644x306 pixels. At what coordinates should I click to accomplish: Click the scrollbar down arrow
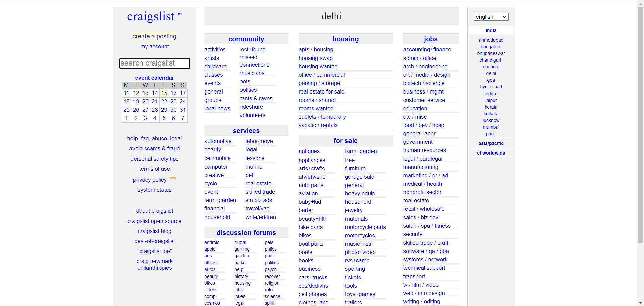pyautogui.click(x=640, y=303)
